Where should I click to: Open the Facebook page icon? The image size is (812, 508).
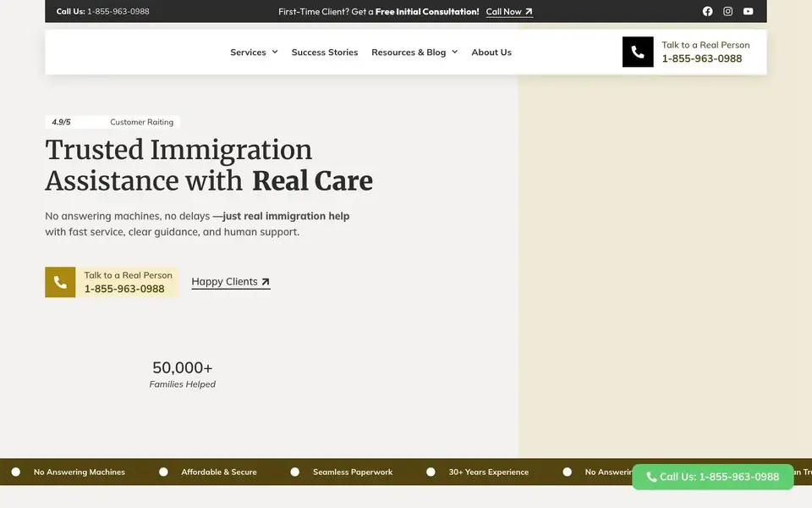(707, 11)
